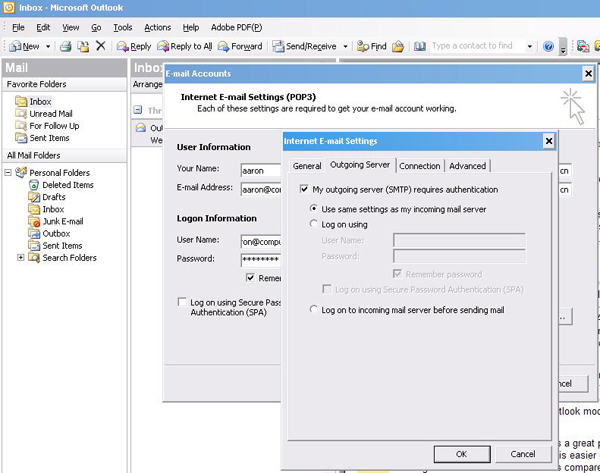This screenshot has height=473, width=600.
Task: Collapse the Personal Folders tree node
Action: [8, 173]
